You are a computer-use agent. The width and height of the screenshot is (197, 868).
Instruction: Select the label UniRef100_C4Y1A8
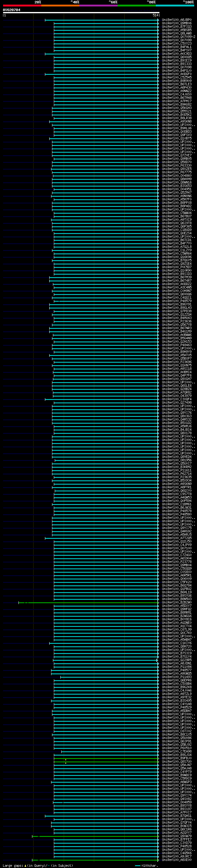177,704
